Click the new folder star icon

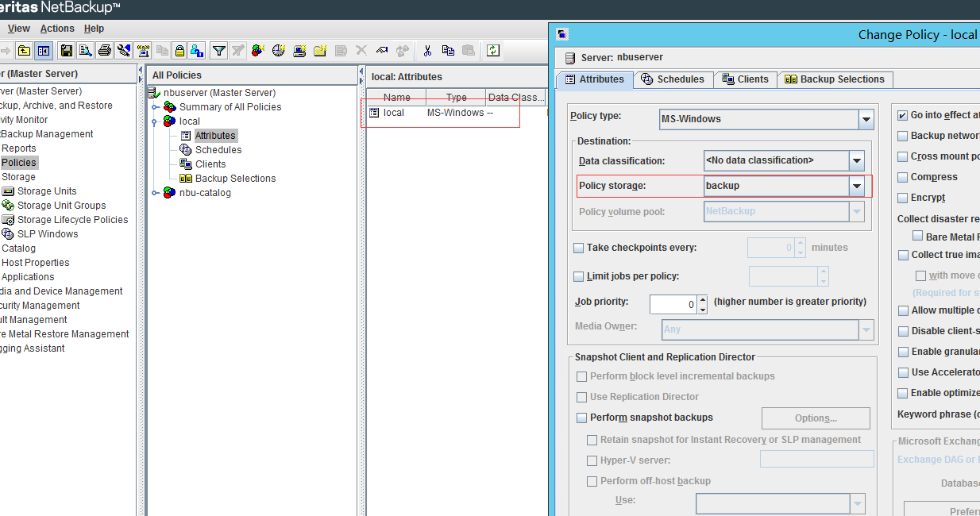[320, 51]
